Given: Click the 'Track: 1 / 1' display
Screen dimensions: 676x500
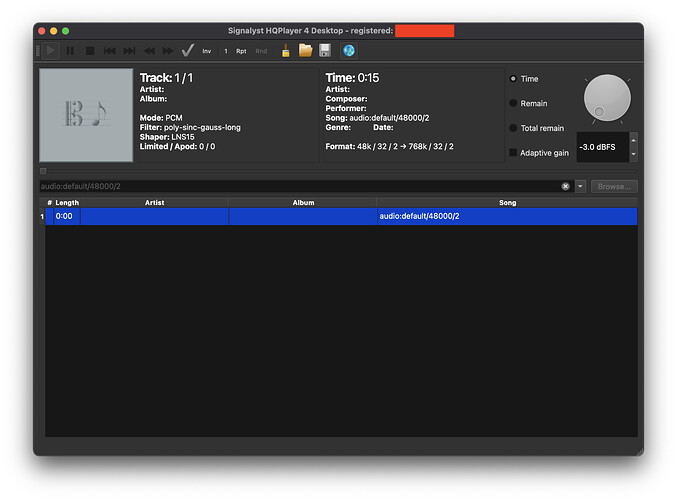Looking at the screenshot, I should [x=166, y=78].
